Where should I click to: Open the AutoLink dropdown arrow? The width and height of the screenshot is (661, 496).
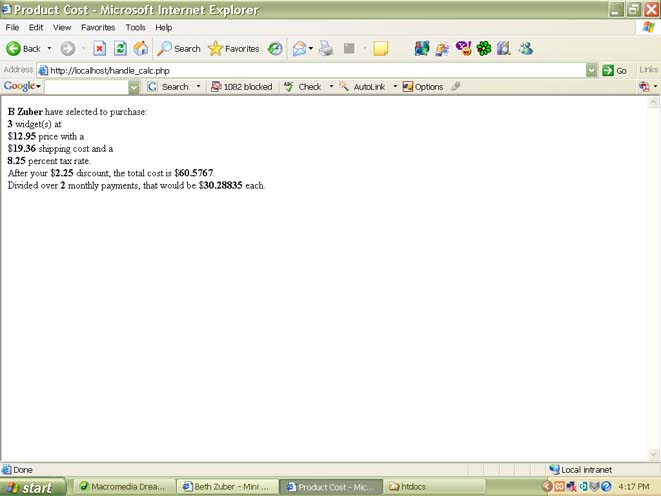[x=395, y=87]
